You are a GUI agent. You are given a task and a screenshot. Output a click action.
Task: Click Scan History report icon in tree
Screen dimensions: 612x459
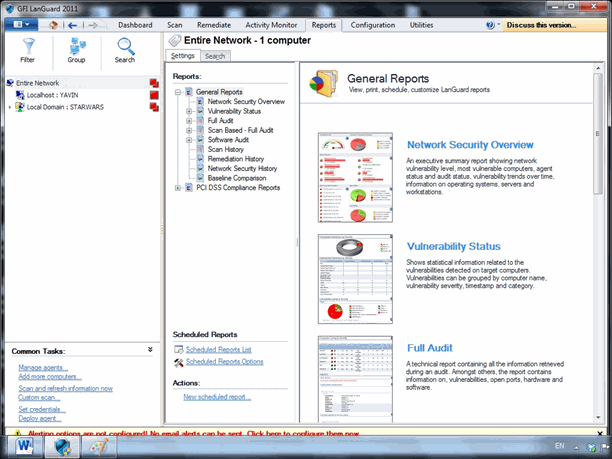coord(200,149)
